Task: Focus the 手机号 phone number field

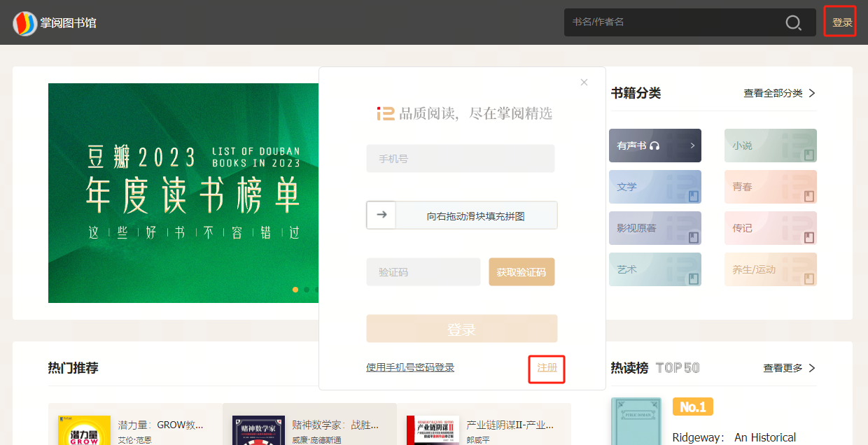Action: pos(460,159)
